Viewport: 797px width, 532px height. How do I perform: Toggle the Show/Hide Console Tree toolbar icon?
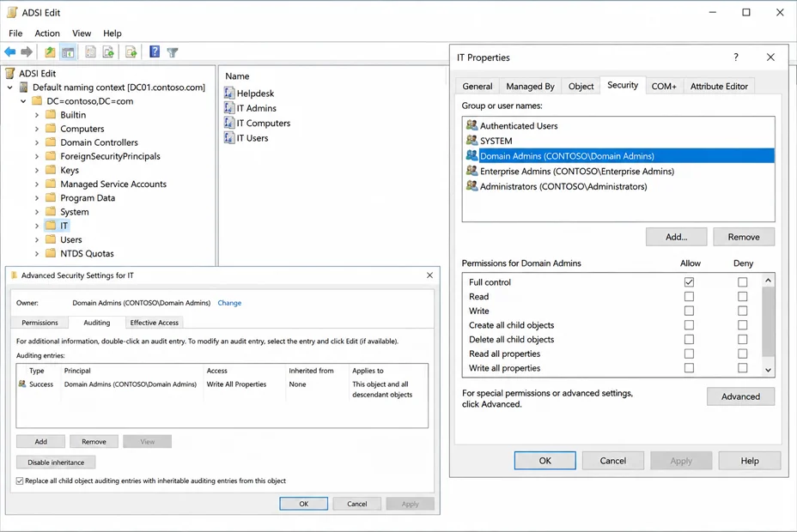(68, 51)
